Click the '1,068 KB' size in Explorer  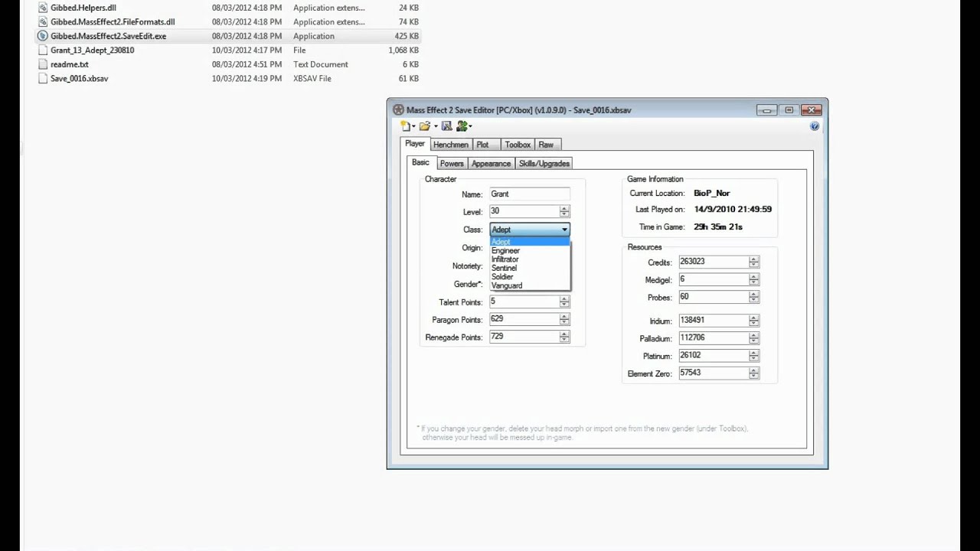(x=403, y=50)
